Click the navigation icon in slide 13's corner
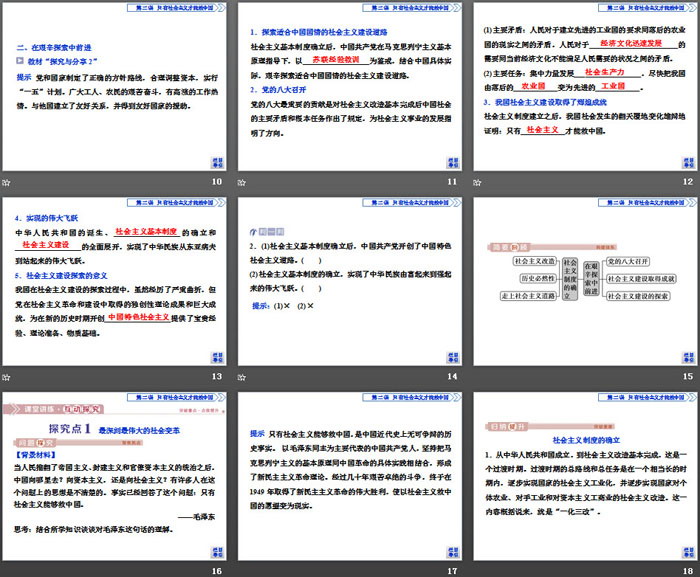700x577 pixels. (x=217, y=357)
